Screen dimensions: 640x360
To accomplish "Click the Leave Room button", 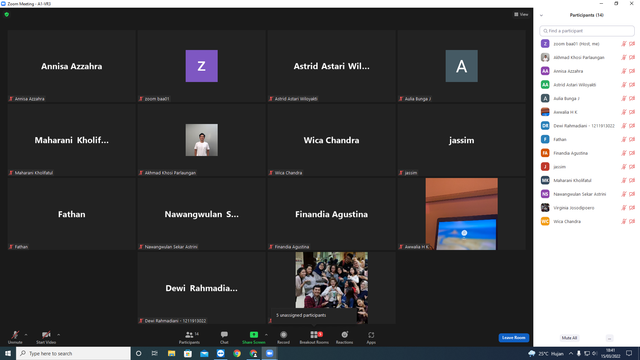I will click(x=513, y=338).
